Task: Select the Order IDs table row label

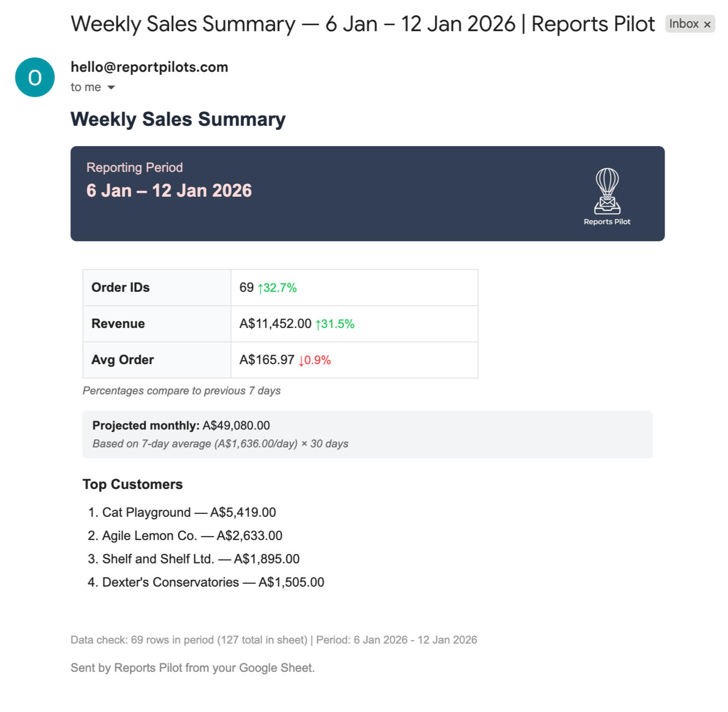Action: click(x=120, y=287)
